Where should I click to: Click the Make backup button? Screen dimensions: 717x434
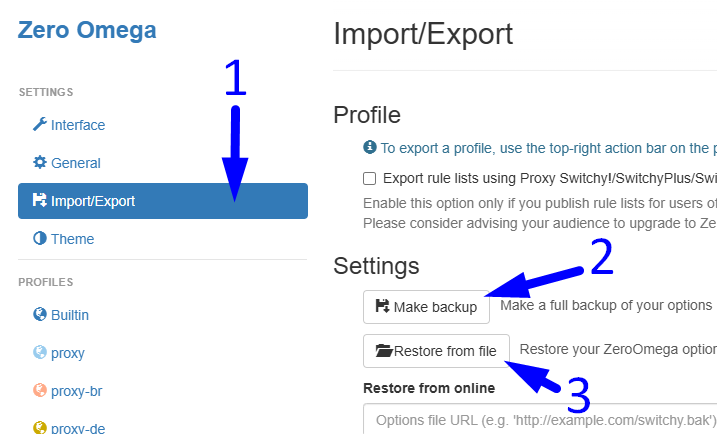click(x=426, y=307)
